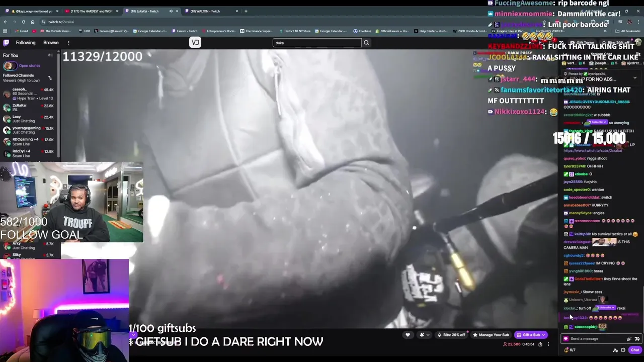Screen dimensions: 644x362
Task: Open a new browser tab
Action: click(x=246, y=11)
